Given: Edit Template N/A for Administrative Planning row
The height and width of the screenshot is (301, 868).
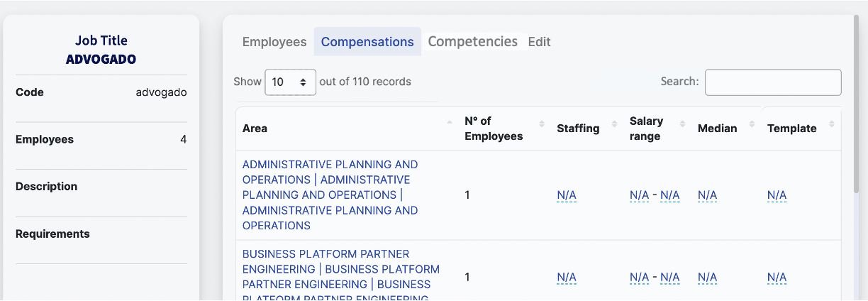Looking at the screenshot, I should (x=777, y=195).
